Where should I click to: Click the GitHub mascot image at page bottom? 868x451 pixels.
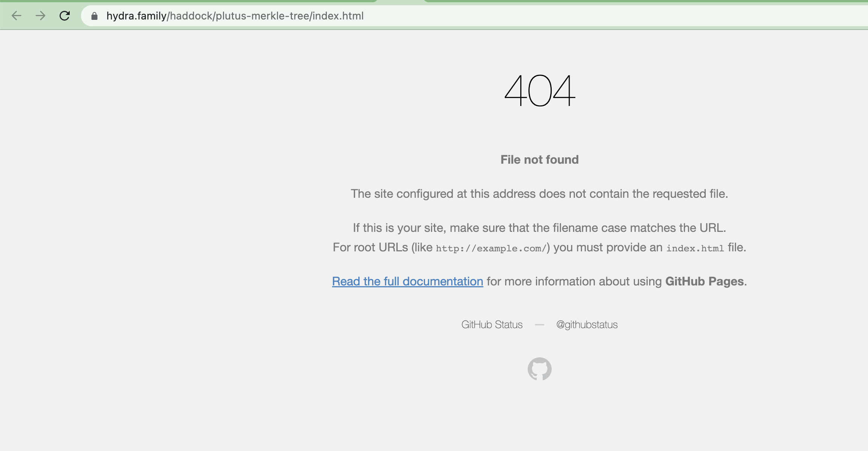tap(540, 369)
